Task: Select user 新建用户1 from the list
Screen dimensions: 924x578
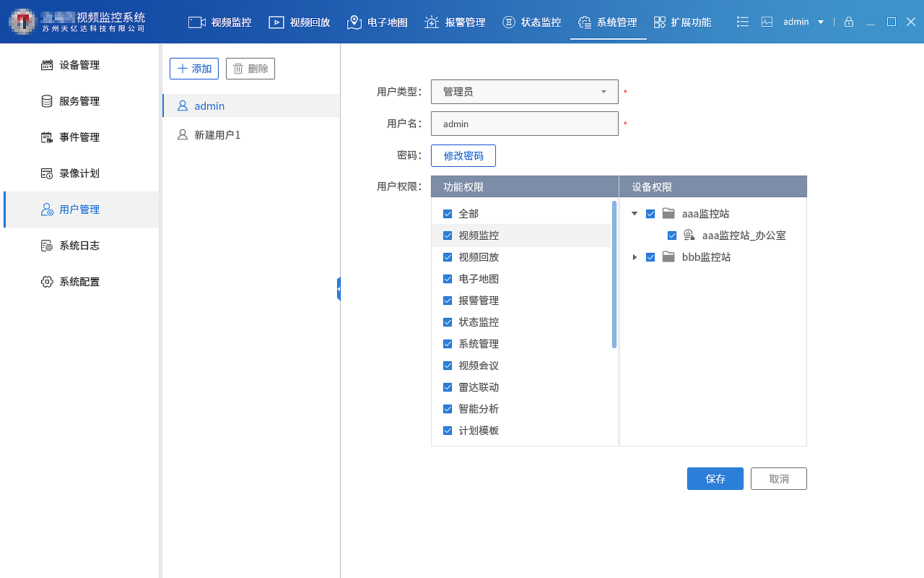Action: (x=217, y=134)
